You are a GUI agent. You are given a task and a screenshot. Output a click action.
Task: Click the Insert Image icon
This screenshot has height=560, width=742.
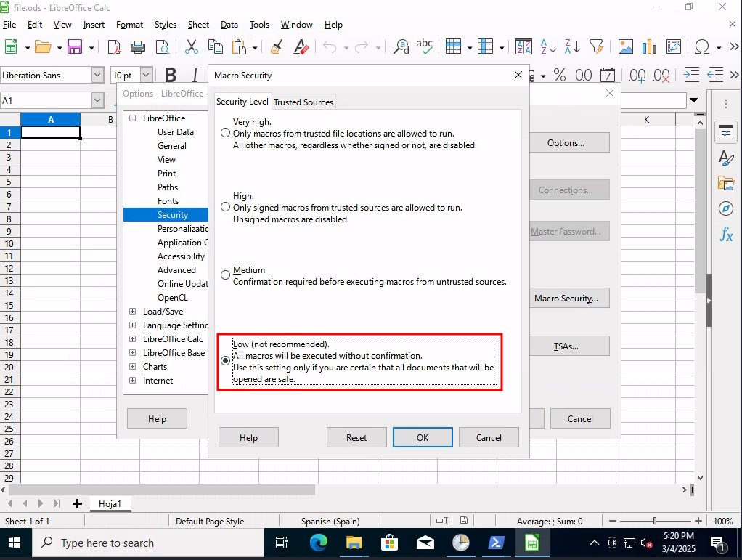(625, 47)
